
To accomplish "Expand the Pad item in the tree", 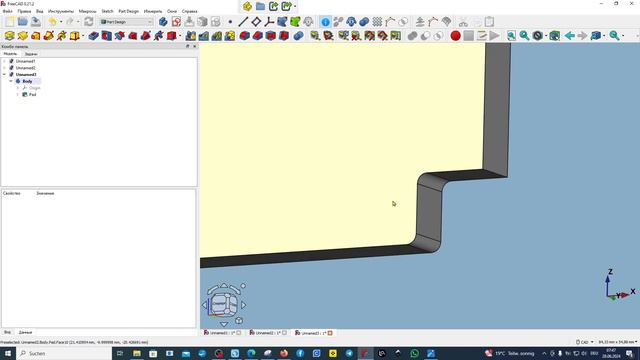I will click(18, 94).
